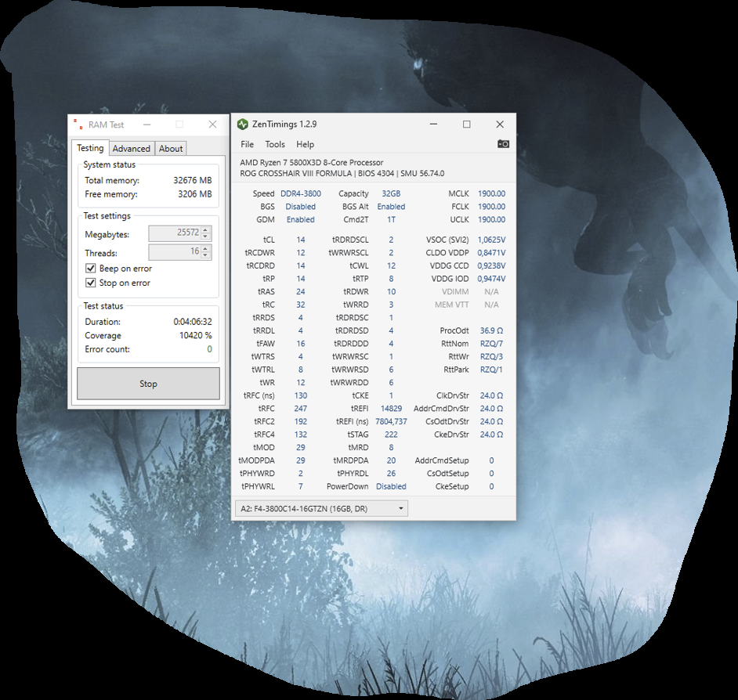This screenshot has height=700, width=738.
Task: Click the tRFC2 192 value
Action: click(301, 421)
